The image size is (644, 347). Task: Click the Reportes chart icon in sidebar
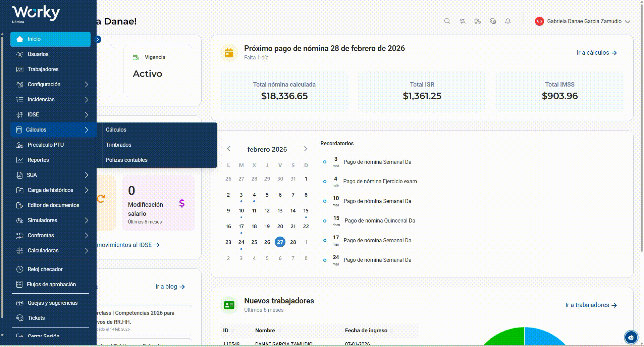[20, 160]
